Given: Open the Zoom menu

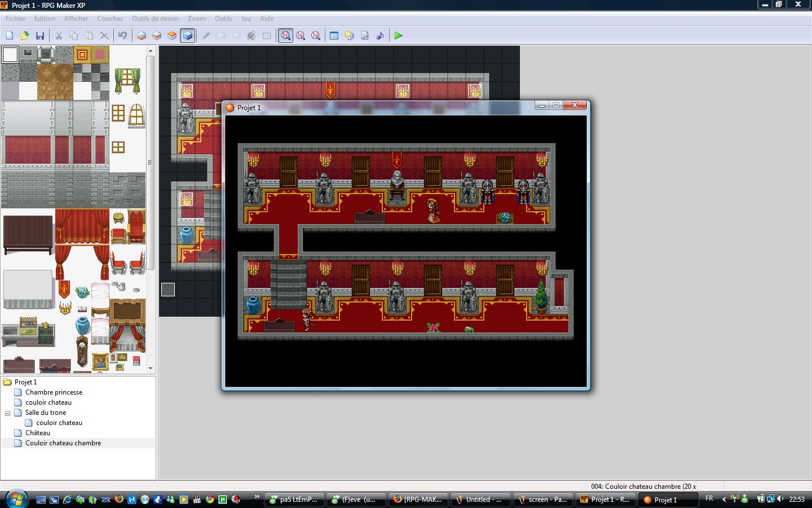Looking at the screenshot, I should tap(197, 18).
